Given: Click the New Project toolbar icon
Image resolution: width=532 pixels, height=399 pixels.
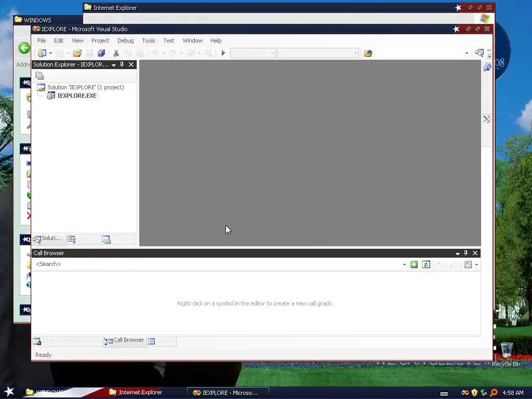Looking at the screenshot, I should (42, 53).
